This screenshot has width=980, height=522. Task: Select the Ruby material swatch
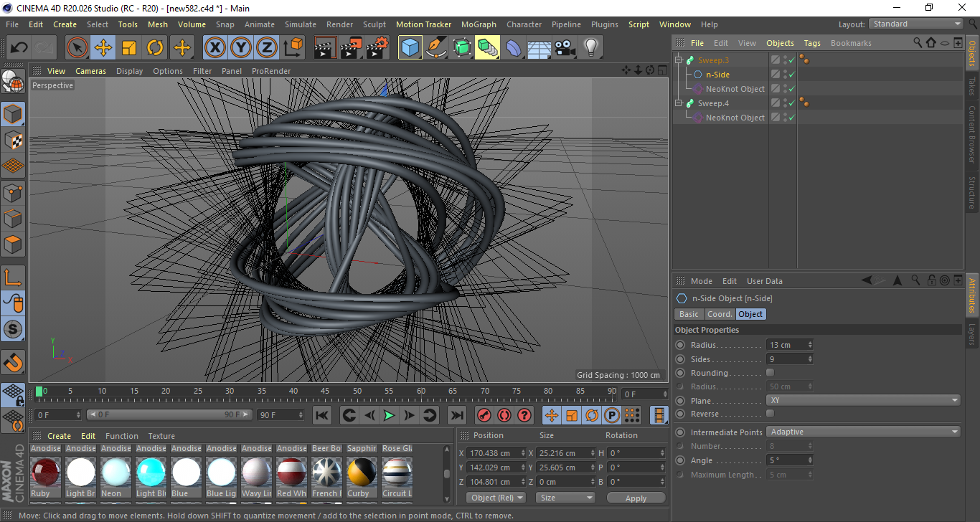pos(45,473)
